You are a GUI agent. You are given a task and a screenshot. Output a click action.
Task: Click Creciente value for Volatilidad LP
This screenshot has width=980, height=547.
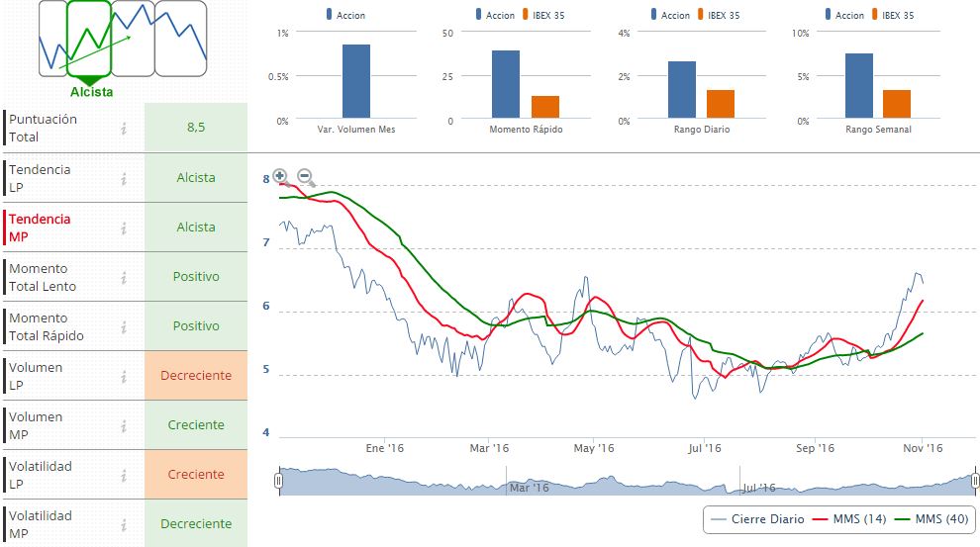tap(196, 474)
